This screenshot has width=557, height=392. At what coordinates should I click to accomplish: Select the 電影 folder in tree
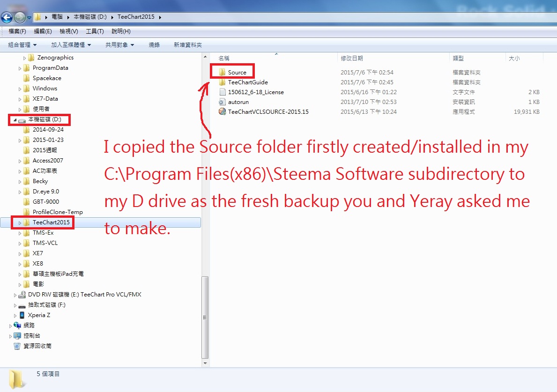(x=38, y=284)
